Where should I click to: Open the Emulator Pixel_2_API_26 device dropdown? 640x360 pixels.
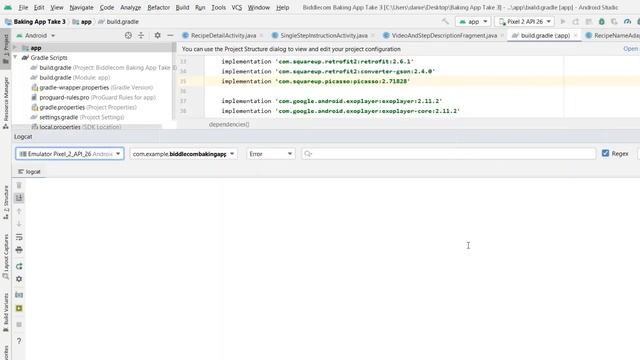70,154
